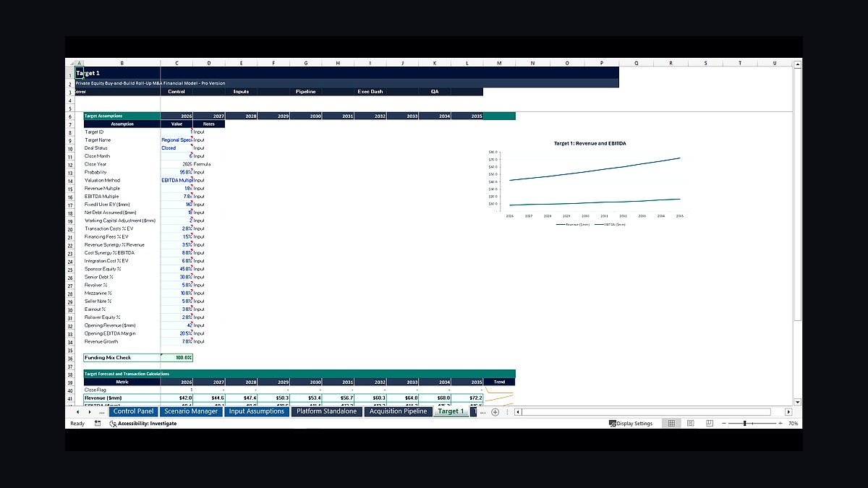Screen dimensions: 868x488
Task: Click the 'Target Assumptions' section header
Action: (x=122, y=116)
